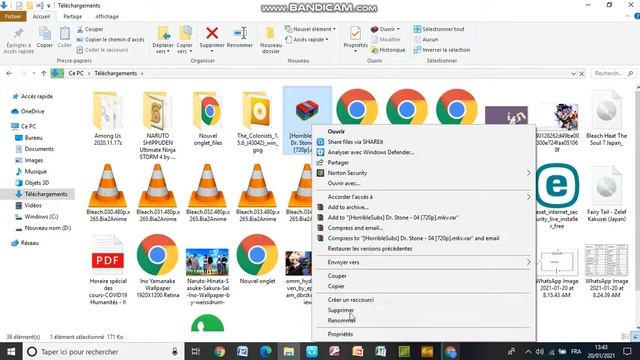Open the Ouvrir ribbon dropdown
Screen dimensions: 640x360
[385, 29]
